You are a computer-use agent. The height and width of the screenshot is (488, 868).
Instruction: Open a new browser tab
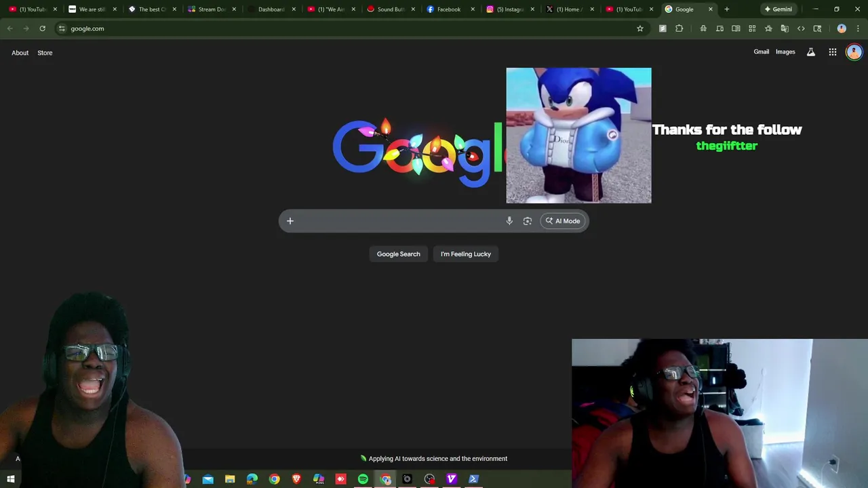coord(726,9)
